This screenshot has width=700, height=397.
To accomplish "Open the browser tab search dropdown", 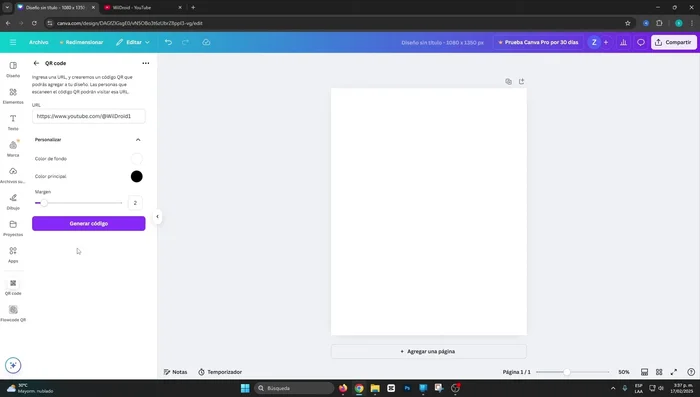I will [7, 8].
